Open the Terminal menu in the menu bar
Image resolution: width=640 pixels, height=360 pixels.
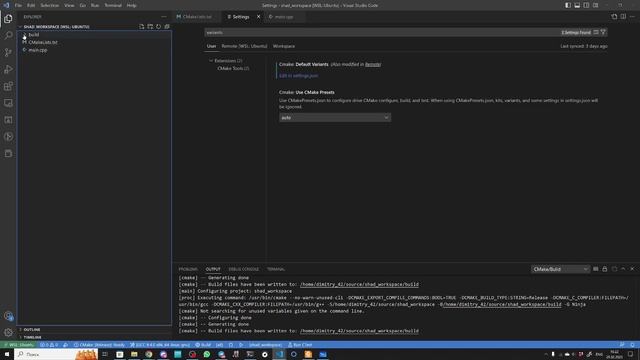click(113, 5)
